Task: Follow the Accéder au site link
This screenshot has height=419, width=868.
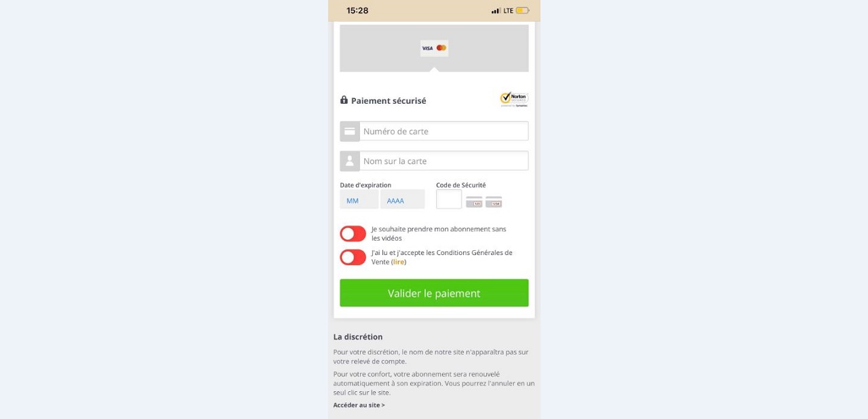Action: click(359, 405)
